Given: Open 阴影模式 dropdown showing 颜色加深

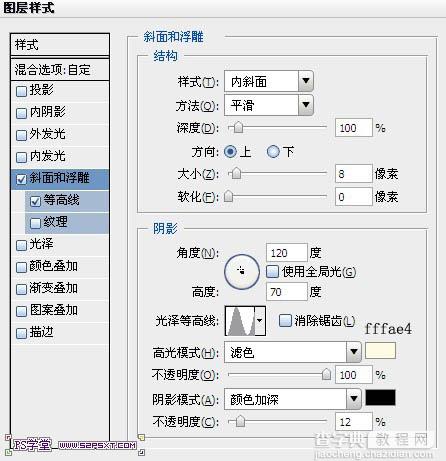Looking at the screenshot, I should point(293,399).
